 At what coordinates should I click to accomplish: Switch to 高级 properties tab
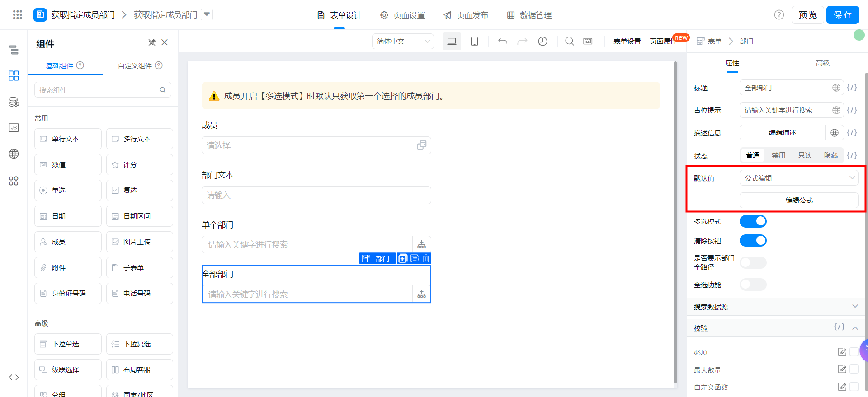[822, 63]
